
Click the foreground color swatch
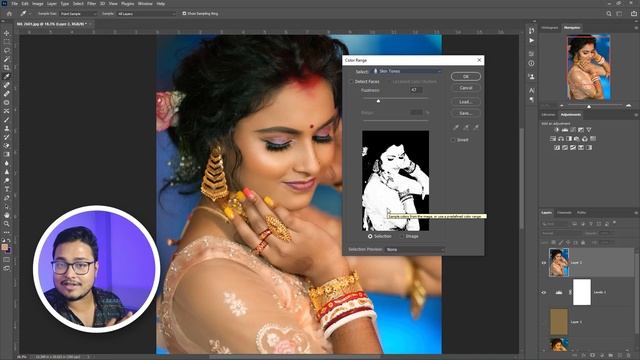click(x=4, y=247)
